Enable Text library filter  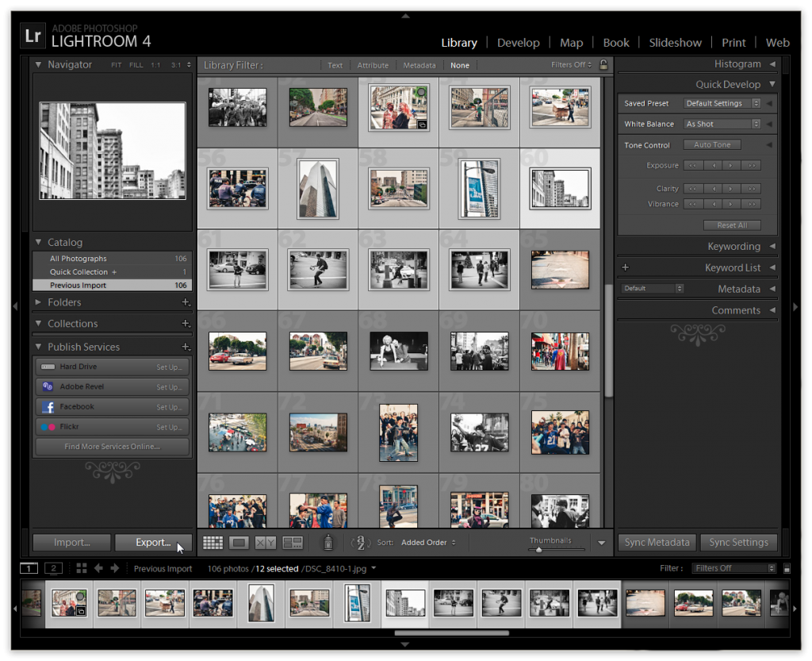tap(335, 65)
